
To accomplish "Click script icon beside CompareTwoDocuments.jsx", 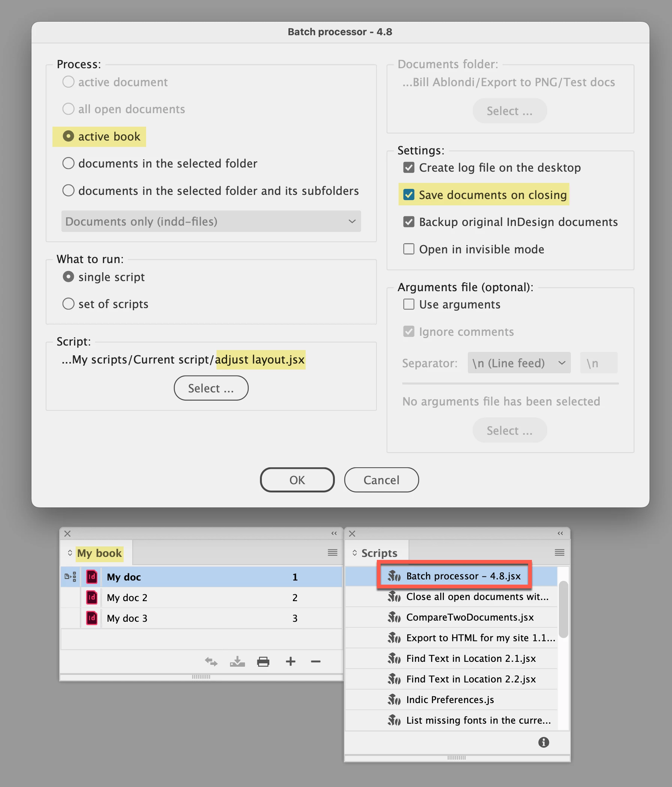I will (394, 617).
